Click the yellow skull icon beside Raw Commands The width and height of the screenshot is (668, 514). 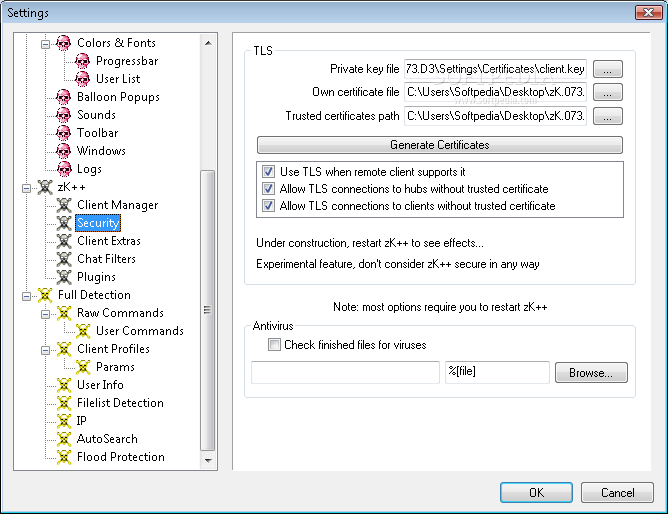point(63,313)
